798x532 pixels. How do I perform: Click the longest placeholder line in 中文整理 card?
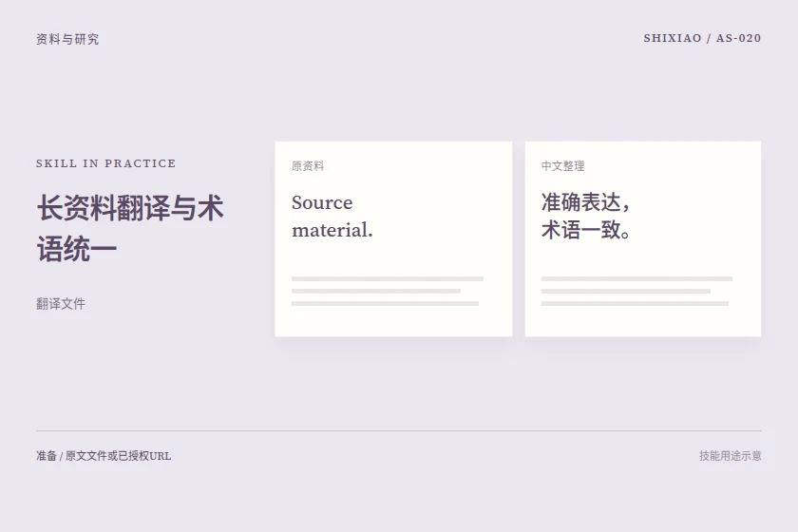636,279
